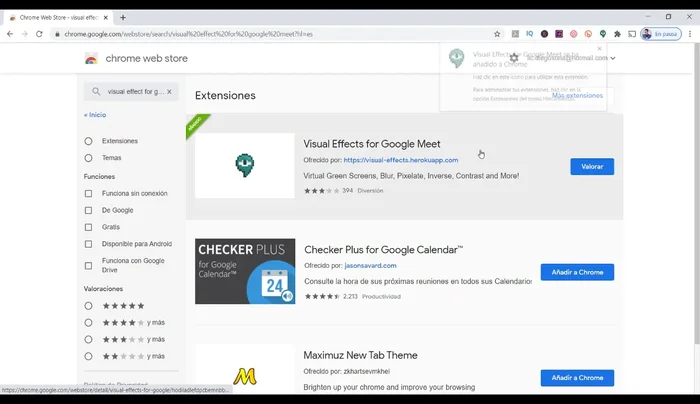Click the dark round extension icon

(x=544, y=34)
